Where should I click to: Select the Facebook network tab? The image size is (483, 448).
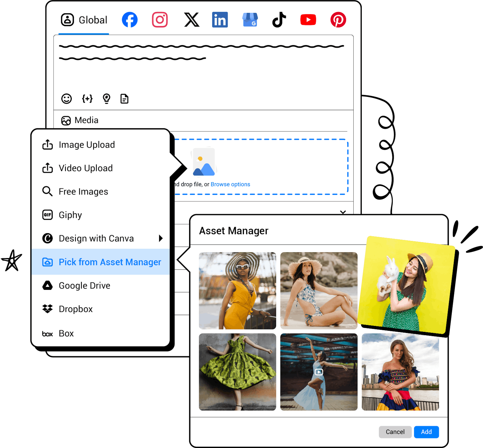[x=130, y=20]
